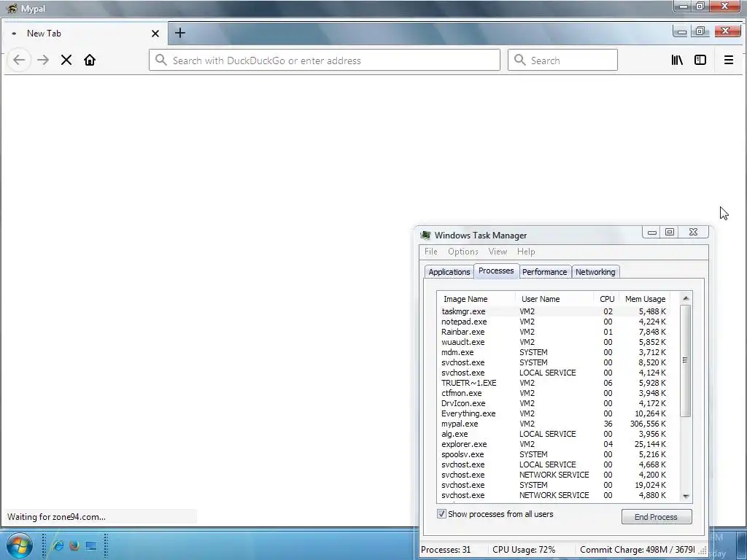Screen dimensions: 747x560
Task: Open the Windows Start button
Action: [20, 545]
